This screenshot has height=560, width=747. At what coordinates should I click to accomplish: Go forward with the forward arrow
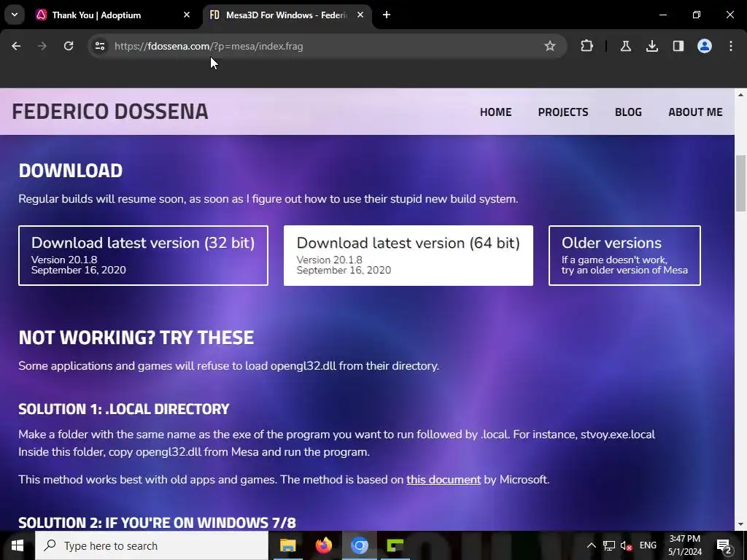coord(42,46)
